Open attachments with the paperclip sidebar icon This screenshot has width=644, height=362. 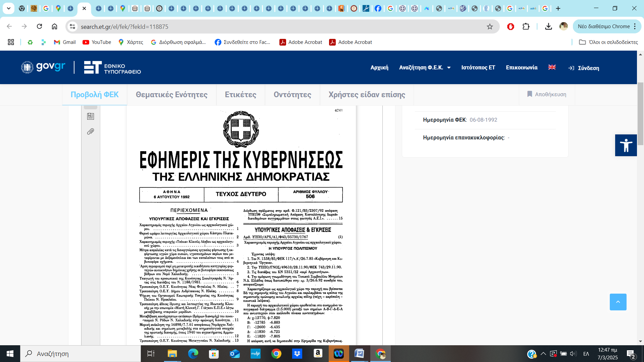(x=90, y=131)
